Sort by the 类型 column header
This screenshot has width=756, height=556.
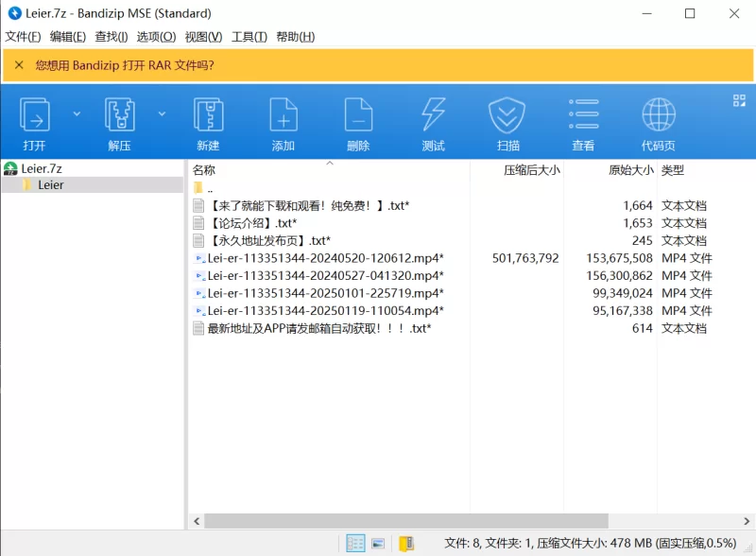(673, 170)
